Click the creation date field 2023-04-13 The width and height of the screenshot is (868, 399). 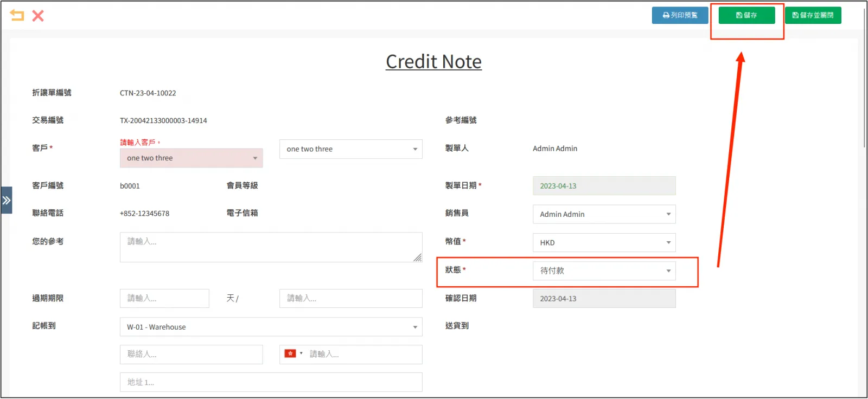point(604,186)
